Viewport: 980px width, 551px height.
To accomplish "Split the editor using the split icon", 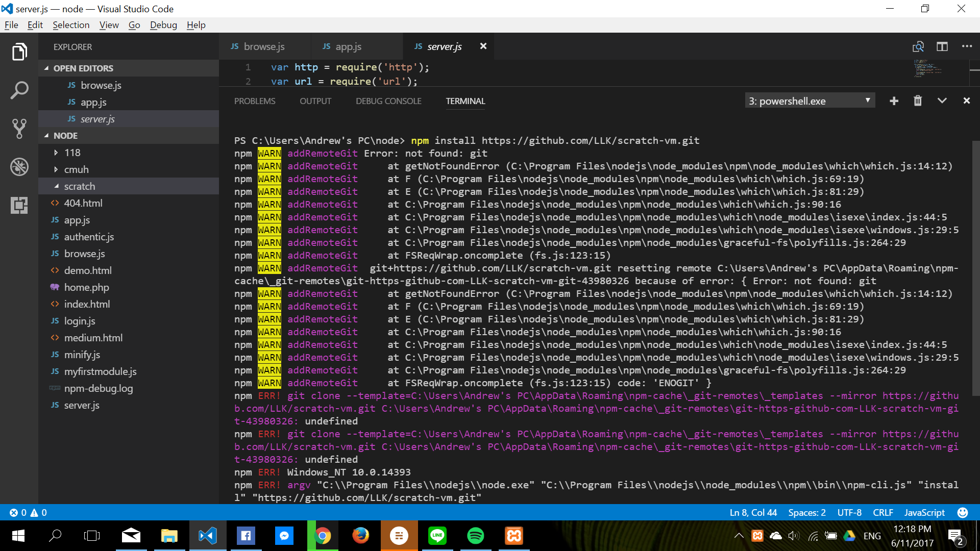I will (x=942, y=46).
